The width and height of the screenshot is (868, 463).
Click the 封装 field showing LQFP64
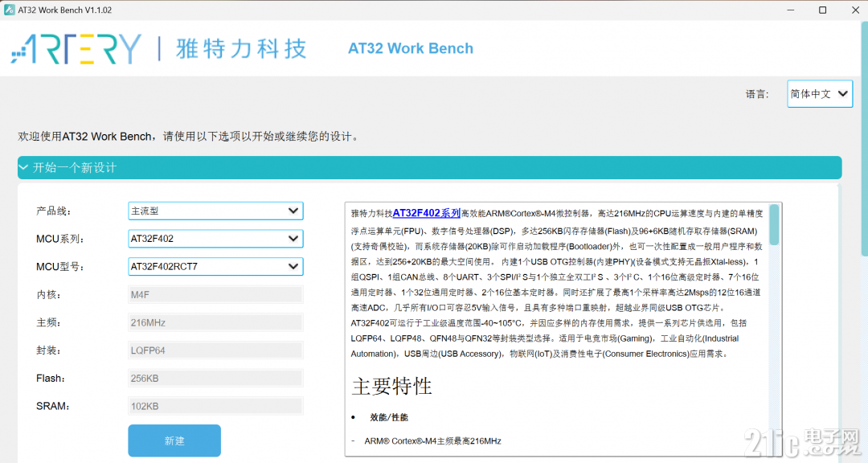[215, 350]
